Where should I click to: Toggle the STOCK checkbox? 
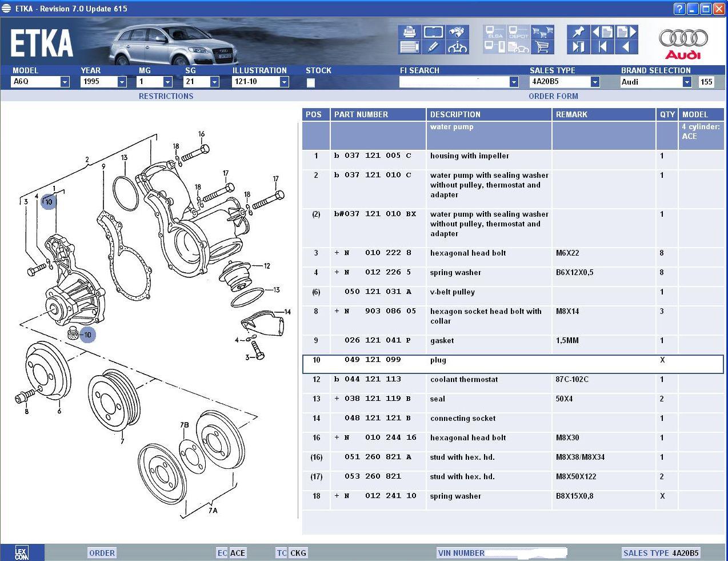click(x=310, y=82)
